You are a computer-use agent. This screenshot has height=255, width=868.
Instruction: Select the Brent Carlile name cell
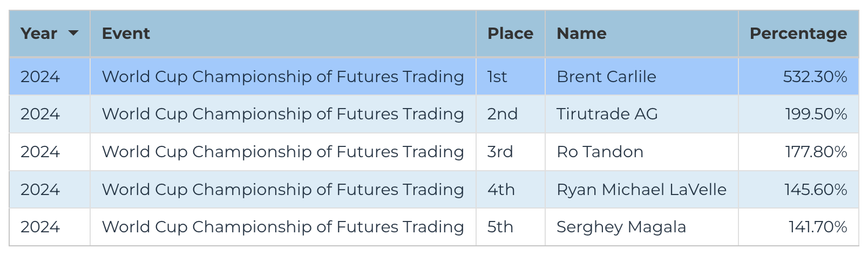click(x=642, y=77)
